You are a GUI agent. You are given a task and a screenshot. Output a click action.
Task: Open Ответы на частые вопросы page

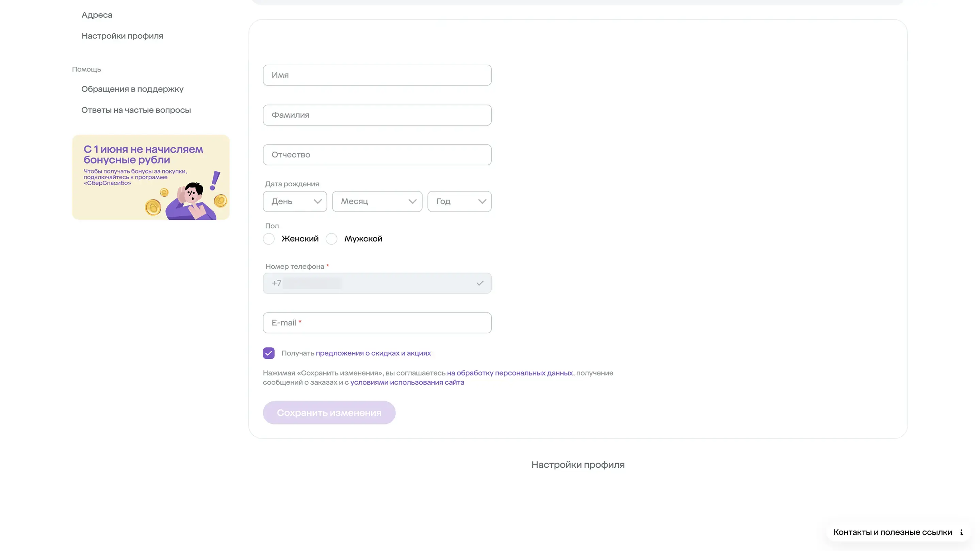click(x=136, y=110)
